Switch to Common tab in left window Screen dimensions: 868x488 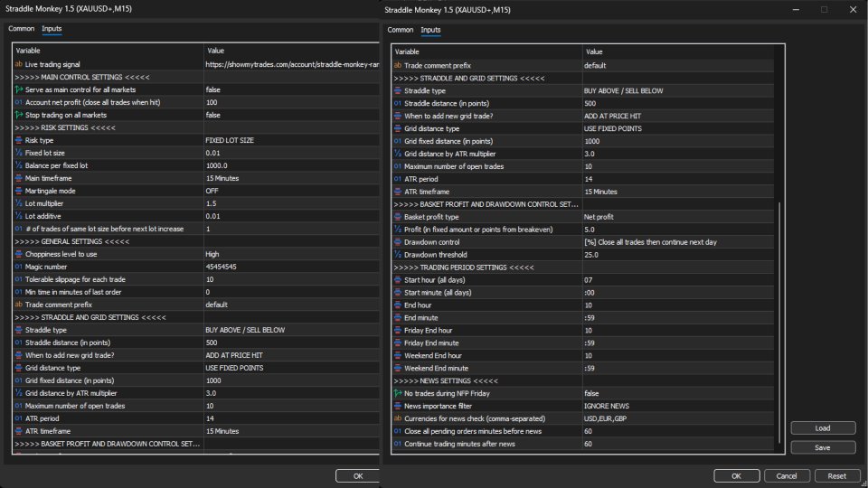[x=21, y=29]
